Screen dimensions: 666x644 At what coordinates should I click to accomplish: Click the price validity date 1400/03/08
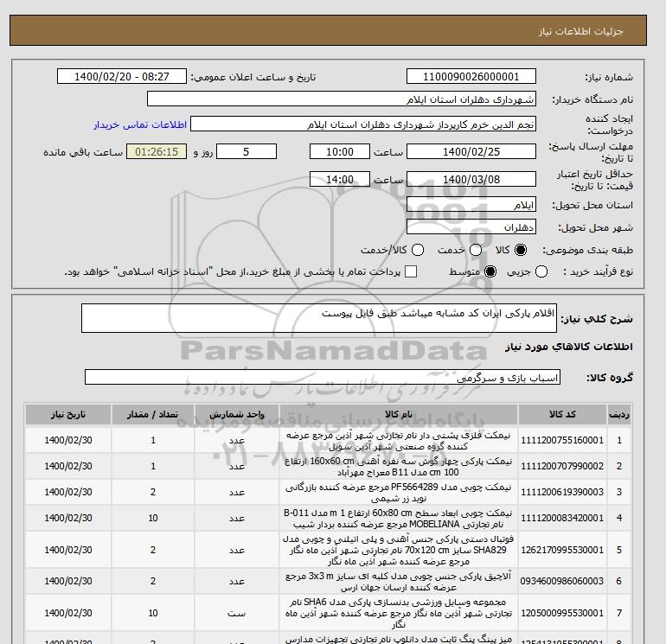[x=471, y=179]
